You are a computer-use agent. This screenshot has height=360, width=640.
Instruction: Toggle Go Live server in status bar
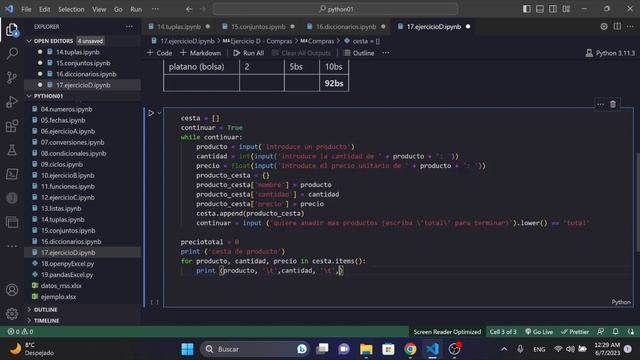[539, 331]
